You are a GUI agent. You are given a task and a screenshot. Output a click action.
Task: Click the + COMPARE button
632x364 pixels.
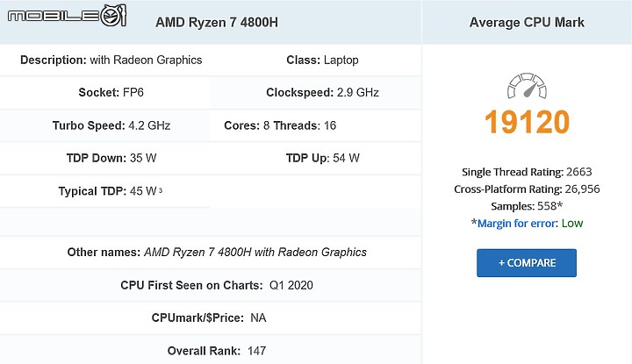coord(527,263)
